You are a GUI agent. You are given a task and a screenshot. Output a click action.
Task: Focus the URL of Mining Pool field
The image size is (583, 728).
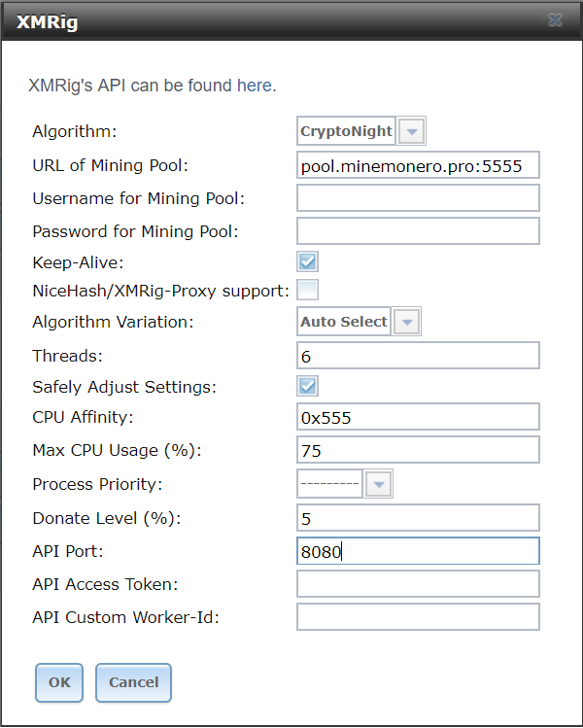pyautogui.click(x=418, y=165)
